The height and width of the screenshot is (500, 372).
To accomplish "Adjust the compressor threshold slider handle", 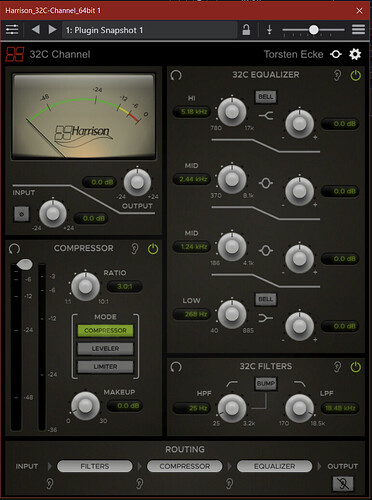I will click(24, 265).
